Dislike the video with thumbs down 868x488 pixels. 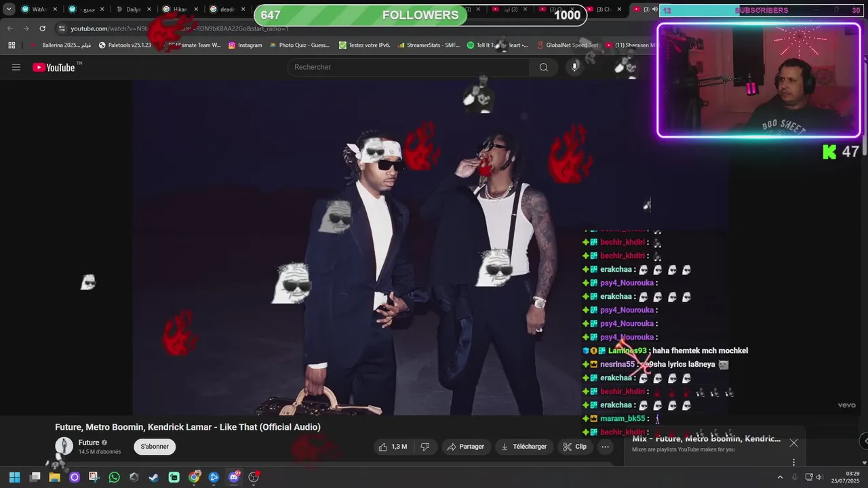425,447
